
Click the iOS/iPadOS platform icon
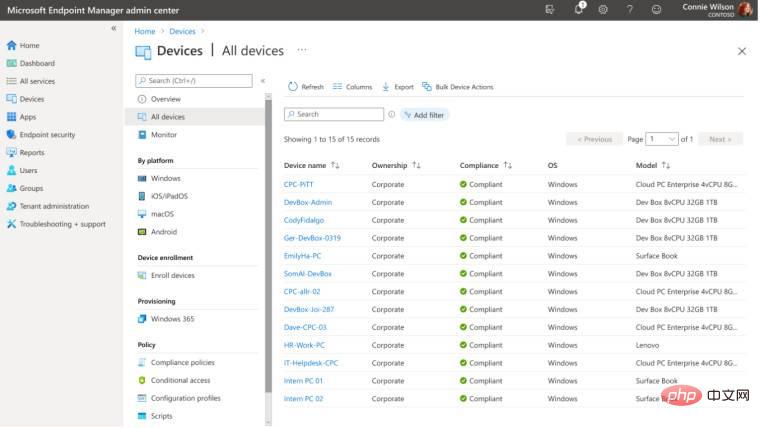(x=142, y=196)
